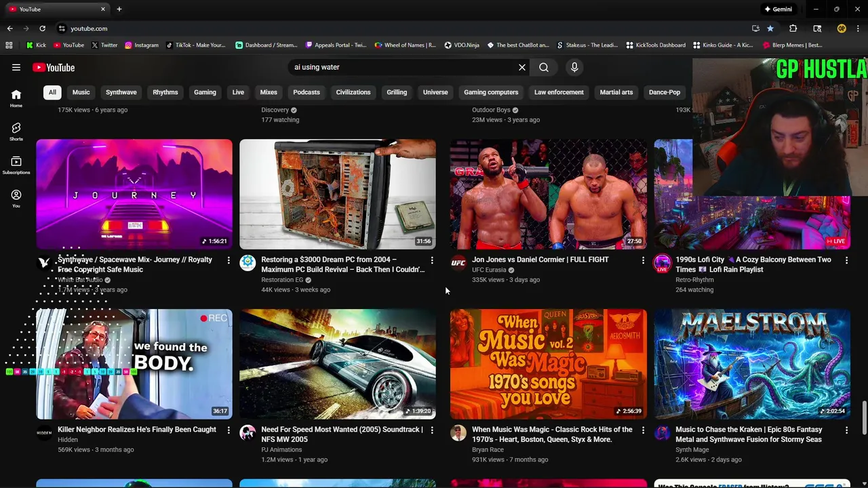Select the Podcasts filter chip
The image size is (868, 488).
pyautogui.click(x=307, y=92)
